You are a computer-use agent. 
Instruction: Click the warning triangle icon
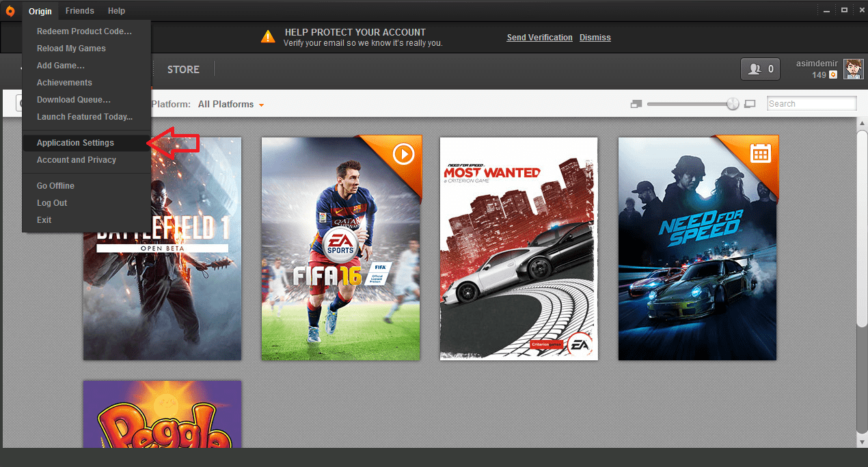pyautogui.click(x=268, y=36)
